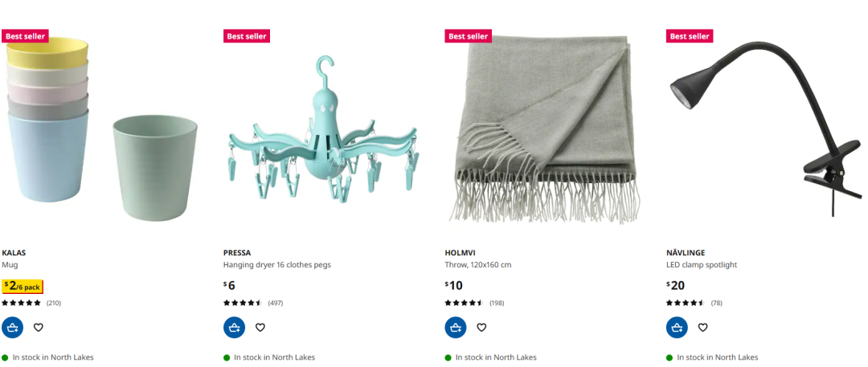Open the HOLMVI product title link
Viewport: 868px width, 367px height.
460,252
